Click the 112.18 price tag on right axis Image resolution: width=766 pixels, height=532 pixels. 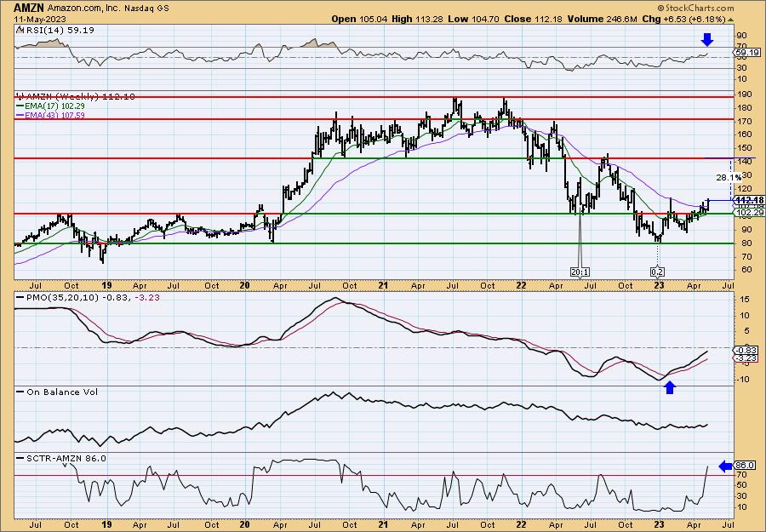(749, 200)
